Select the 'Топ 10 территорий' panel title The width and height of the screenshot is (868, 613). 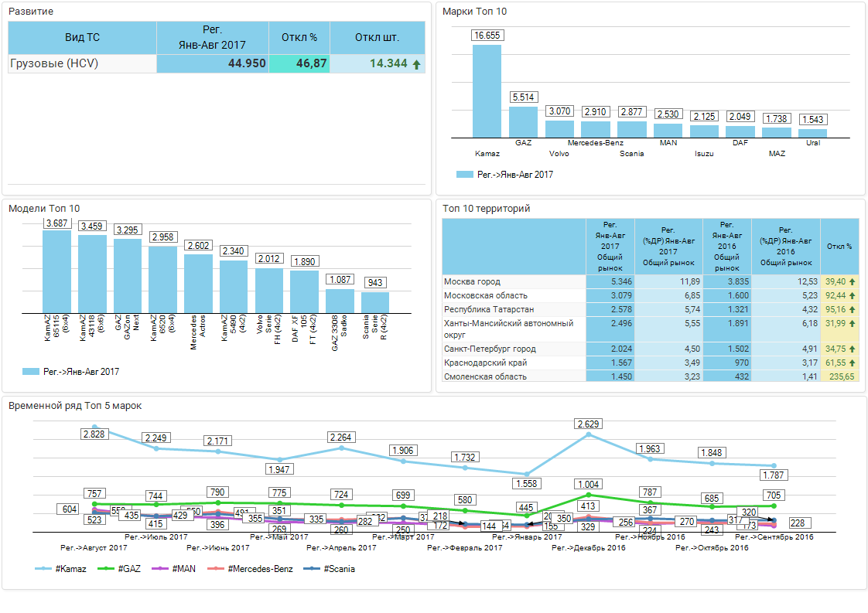tap(486, 209)
